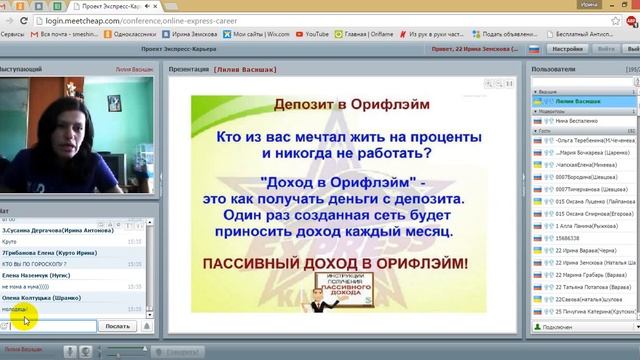Send chat message with Послать button

[x=118, y=326]
